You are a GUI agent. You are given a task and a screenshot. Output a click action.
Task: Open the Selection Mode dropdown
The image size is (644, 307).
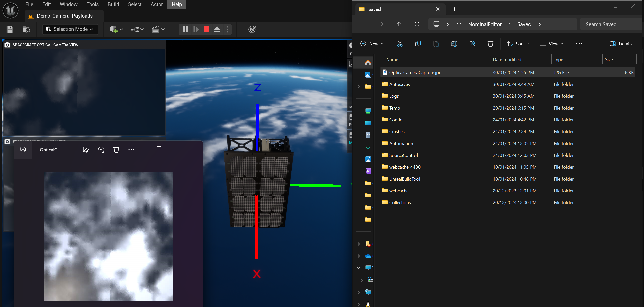coord(70,29)
